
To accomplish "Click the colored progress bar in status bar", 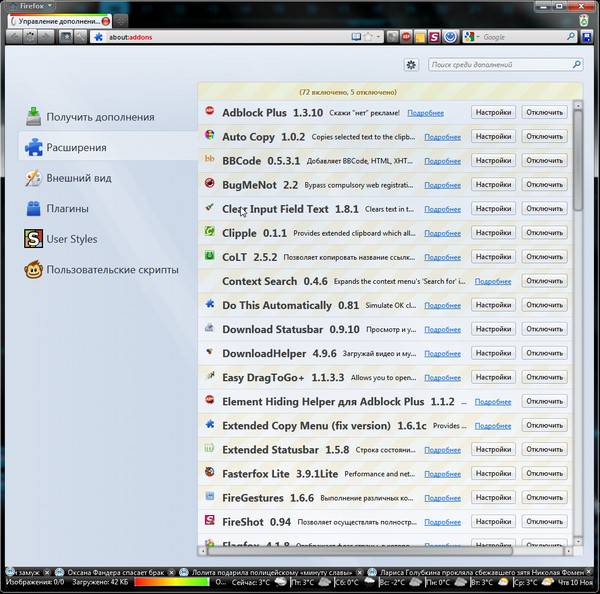I will (x=171, y=582).
